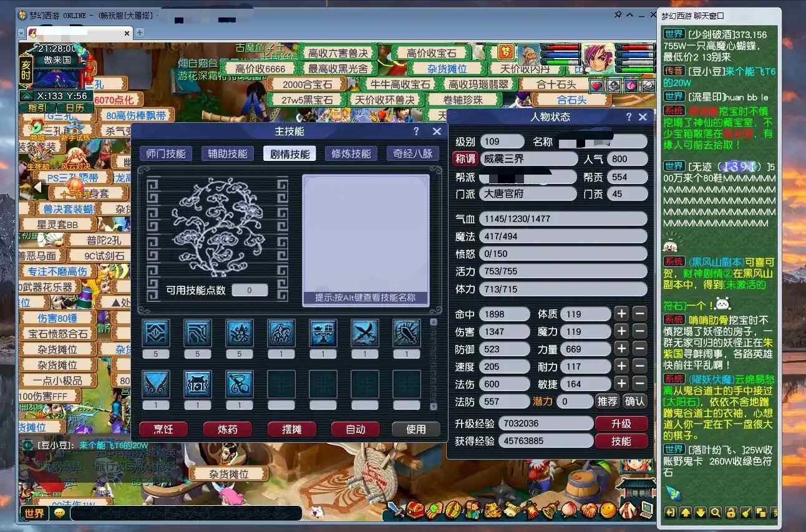Open the 修炼技能 tab
Viewport: 806px width, 532px height.
click(x=351, y=153)
